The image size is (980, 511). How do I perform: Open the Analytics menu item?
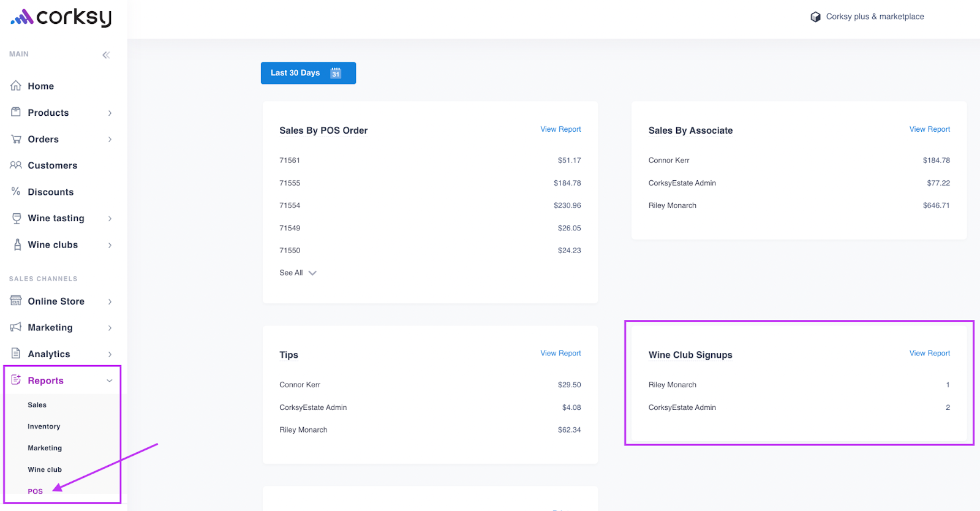[x=49, y=354]
